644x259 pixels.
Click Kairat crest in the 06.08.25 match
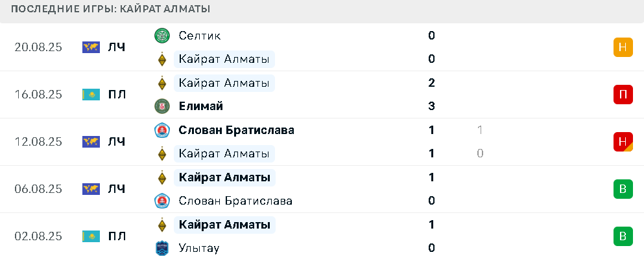162,177
